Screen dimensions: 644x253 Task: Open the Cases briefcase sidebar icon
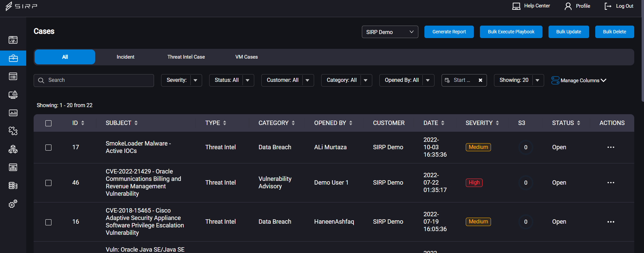pos(13,58)
